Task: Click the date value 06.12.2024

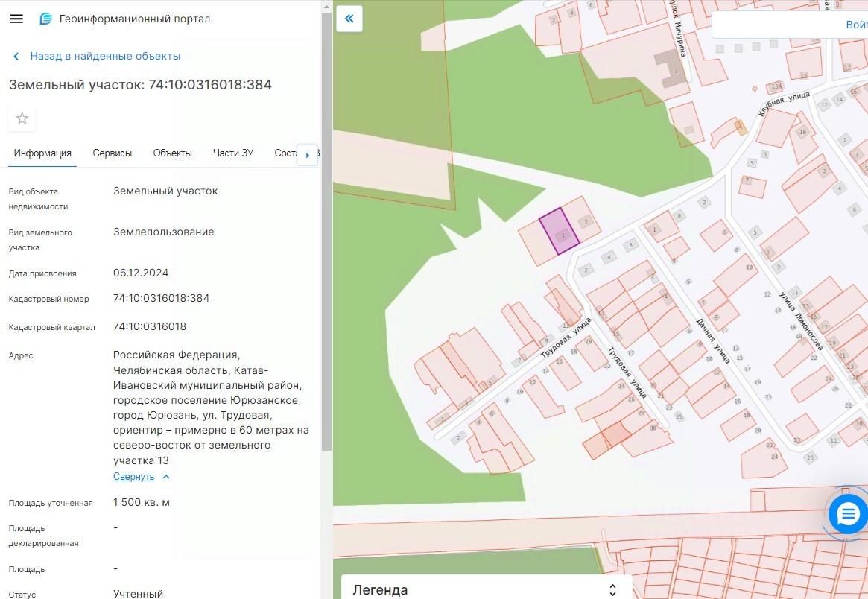Action: [x=141, y=273]
